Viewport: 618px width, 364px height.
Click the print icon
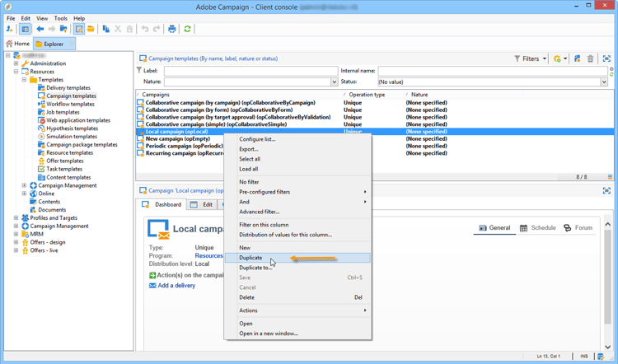point(172,29)
